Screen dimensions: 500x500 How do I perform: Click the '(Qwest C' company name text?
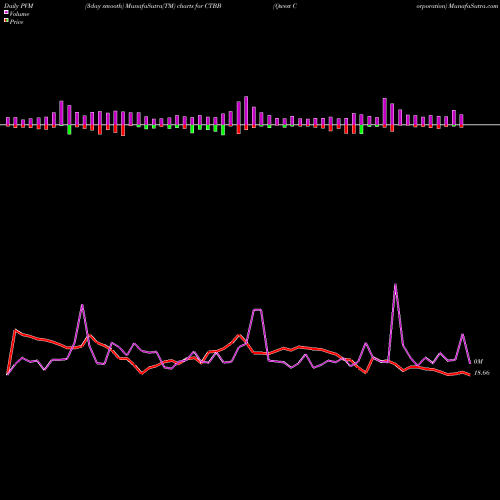[x=285, y=6]
